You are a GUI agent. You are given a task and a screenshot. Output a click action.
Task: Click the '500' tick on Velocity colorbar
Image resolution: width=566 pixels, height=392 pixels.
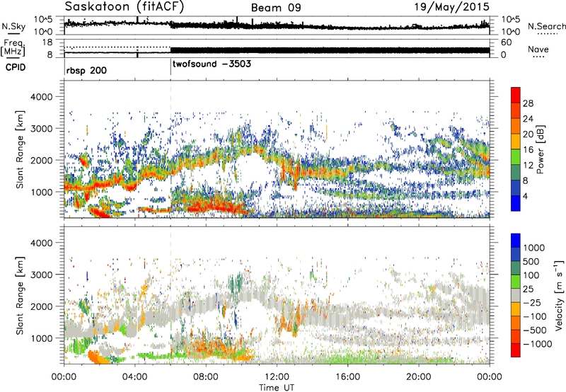point(532,261)
